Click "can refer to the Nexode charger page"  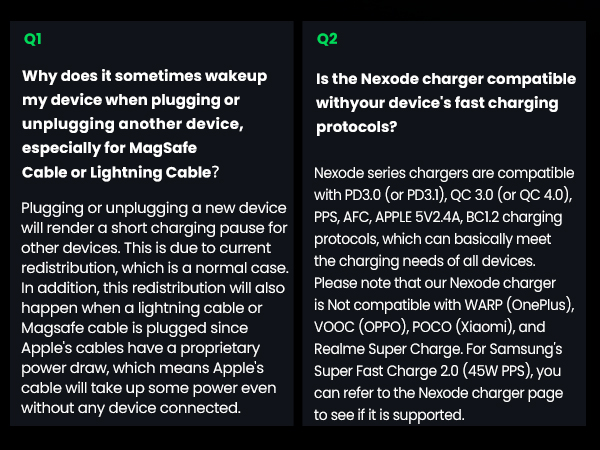click(x=440, y=393)
